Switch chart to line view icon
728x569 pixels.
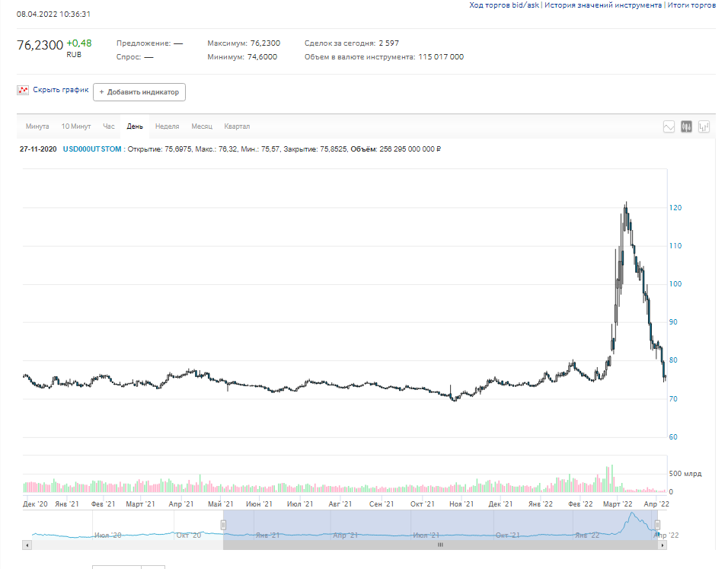(x=669, y=126)
